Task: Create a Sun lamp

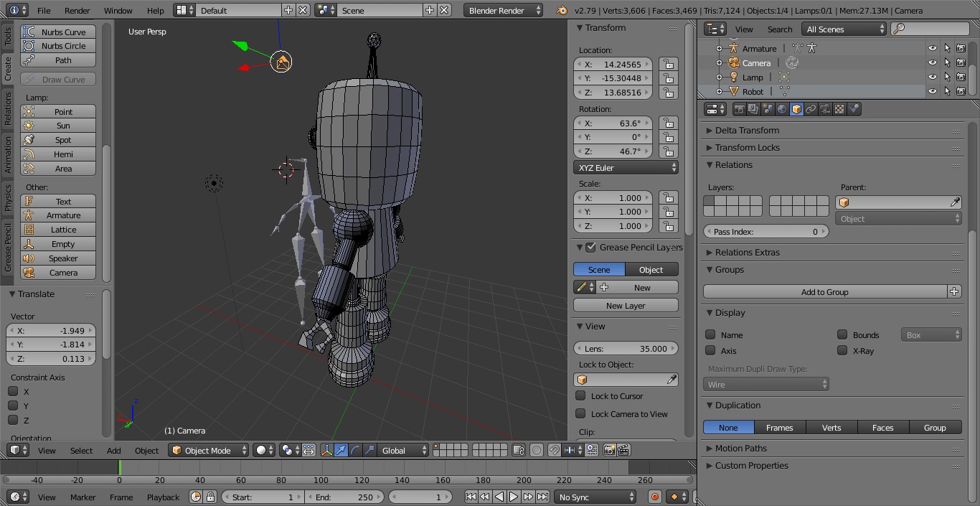Action: (x=58, y=126)
